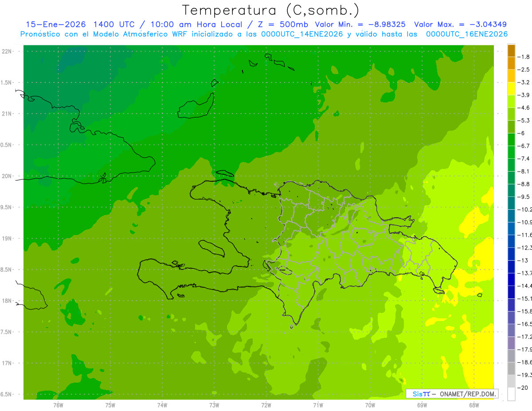This screenshot has height=411, width=532.
Task: Click the '-5.3' color scale label
Action: tap(524, 120)
